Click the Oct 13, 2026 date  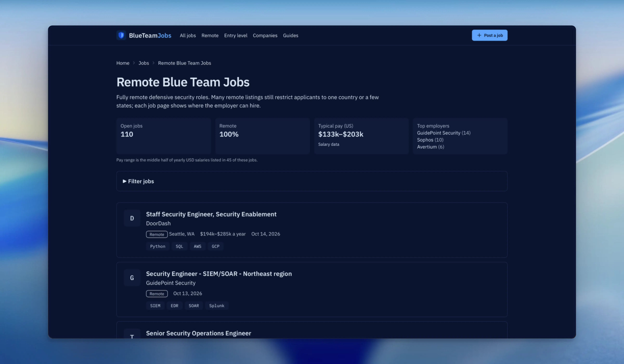(x=188, y=293)
